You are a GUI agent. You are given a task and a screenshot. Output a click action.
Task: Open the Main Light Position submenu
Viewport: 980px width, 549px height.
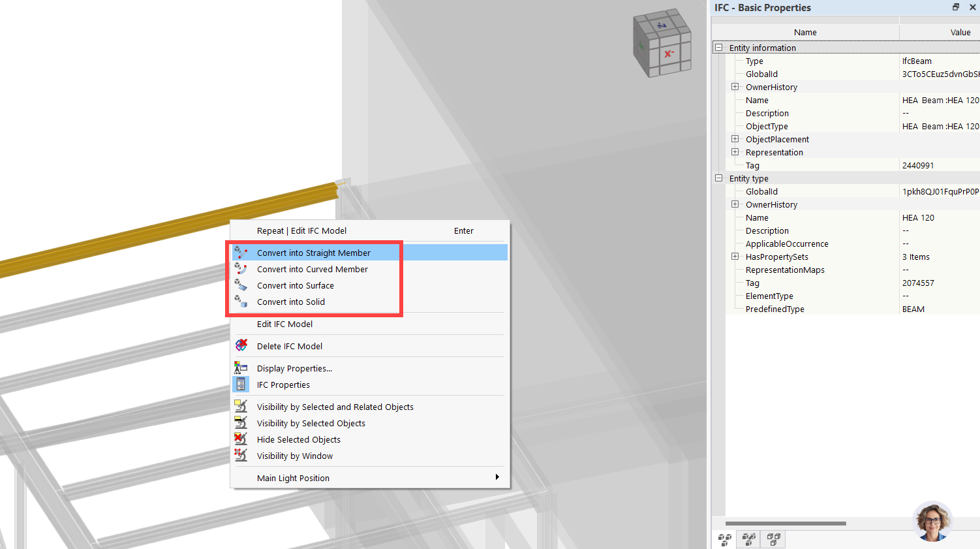(x=293, y=478)
